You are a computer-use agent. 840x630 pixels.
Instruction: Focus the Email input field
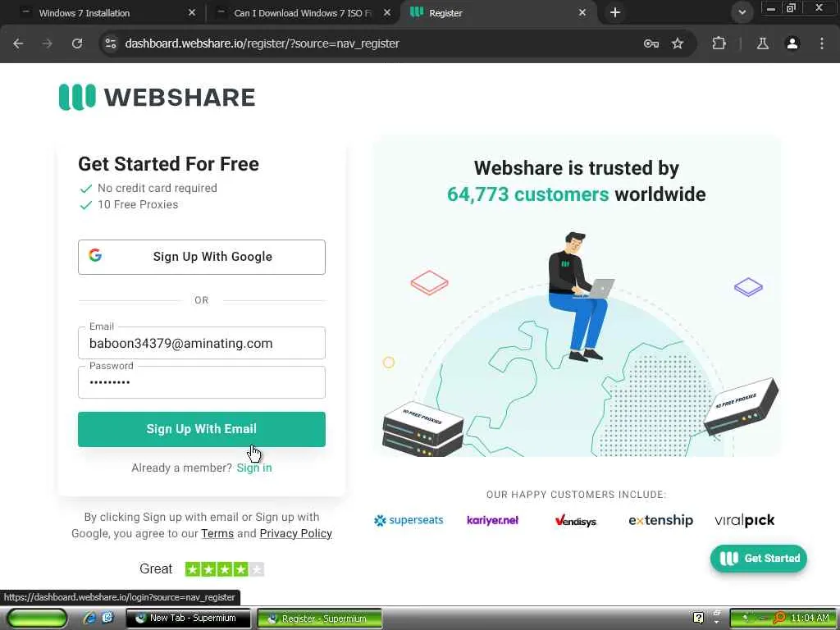point(202,343)
